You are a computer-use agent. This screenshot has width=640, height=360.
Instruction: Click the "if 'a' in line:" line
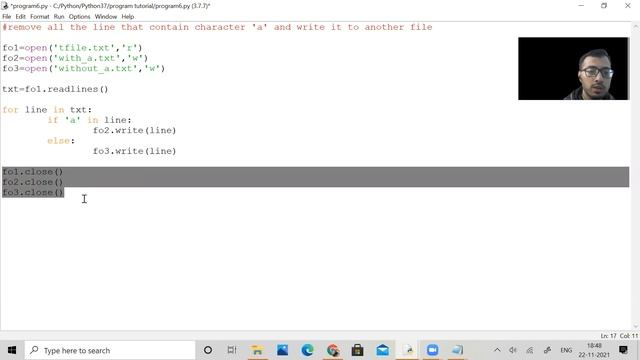pos(89,120)
